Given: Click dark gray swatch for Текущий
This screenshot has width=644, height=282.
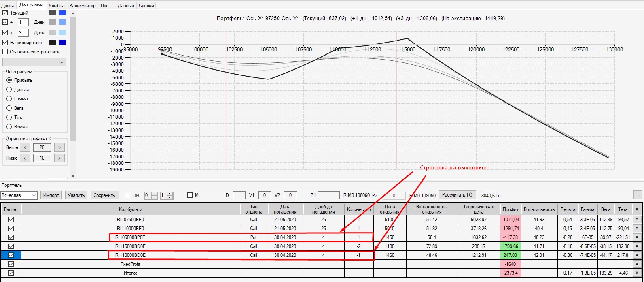Looking at the screenshot, I should (x=53, y=13).
